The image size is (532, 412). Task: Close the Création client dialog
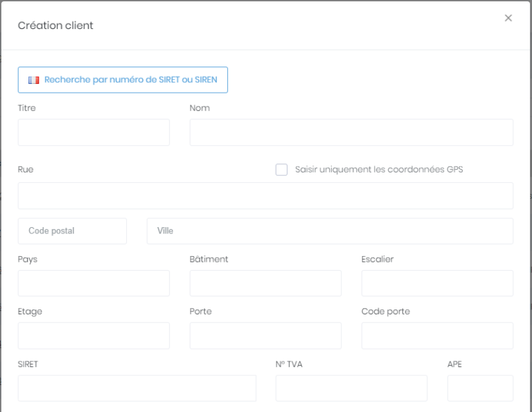pyautogui.click(x=508, y=18)
